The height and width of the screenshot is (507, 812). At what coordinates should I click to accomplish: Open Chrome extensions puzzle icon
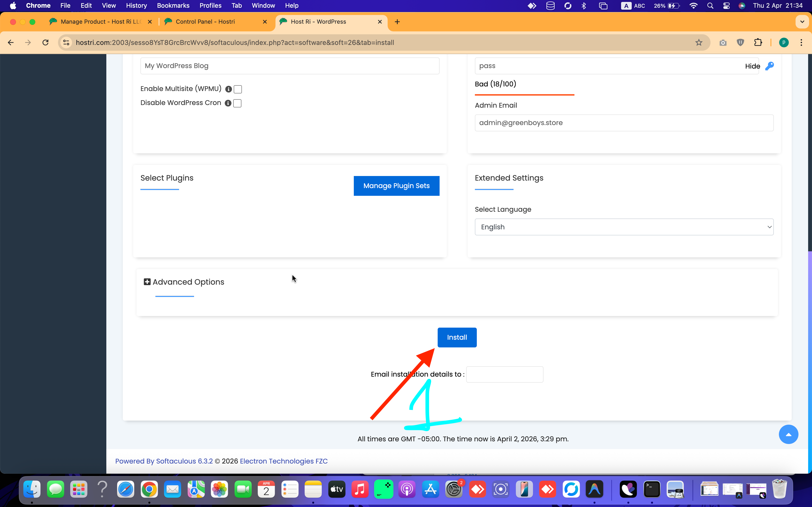click(758, 42)
